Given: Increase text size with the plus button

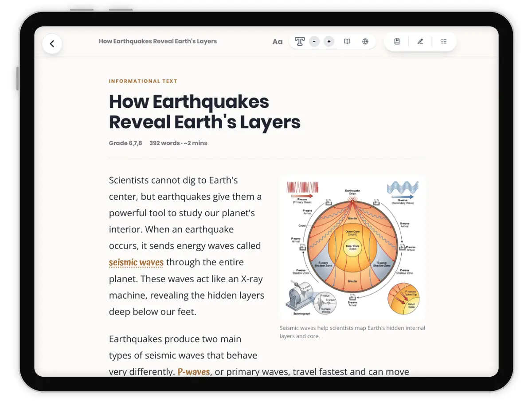Looking at the screenshot, I should [x=329, y=42].
